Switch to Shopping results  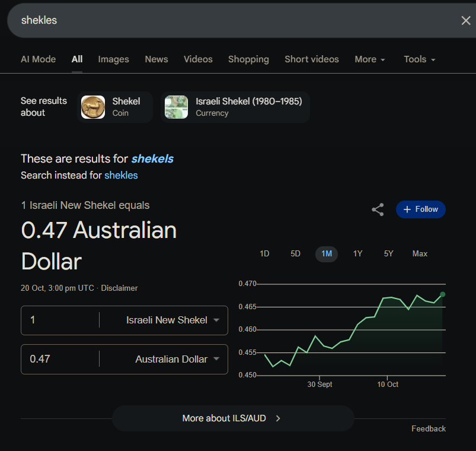248,59
